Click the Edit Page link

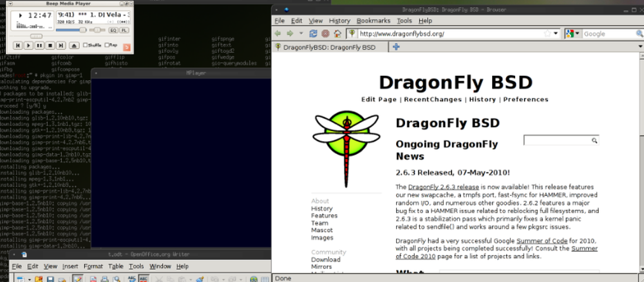[379, 99]
